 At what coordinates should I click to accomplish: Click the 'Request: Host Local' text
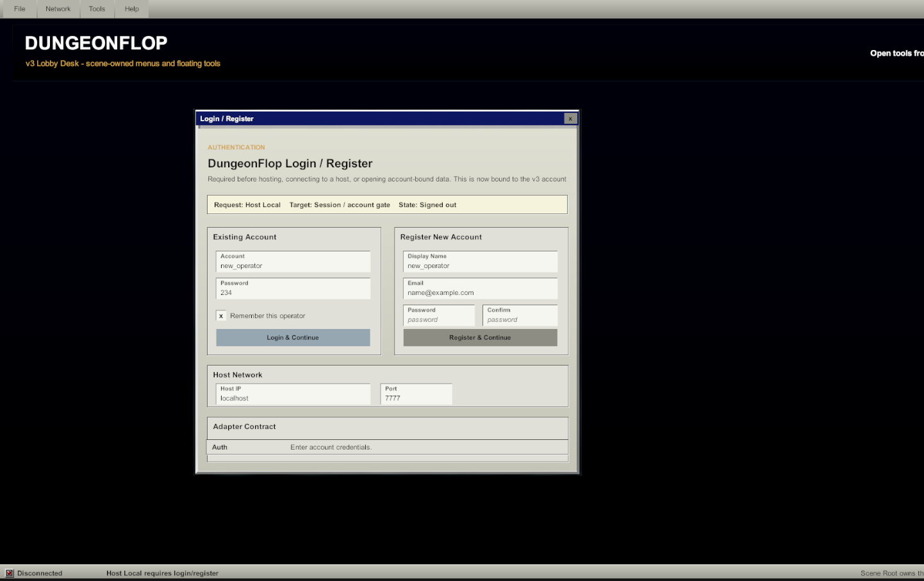pyautogui.click(x=247, y=205)
